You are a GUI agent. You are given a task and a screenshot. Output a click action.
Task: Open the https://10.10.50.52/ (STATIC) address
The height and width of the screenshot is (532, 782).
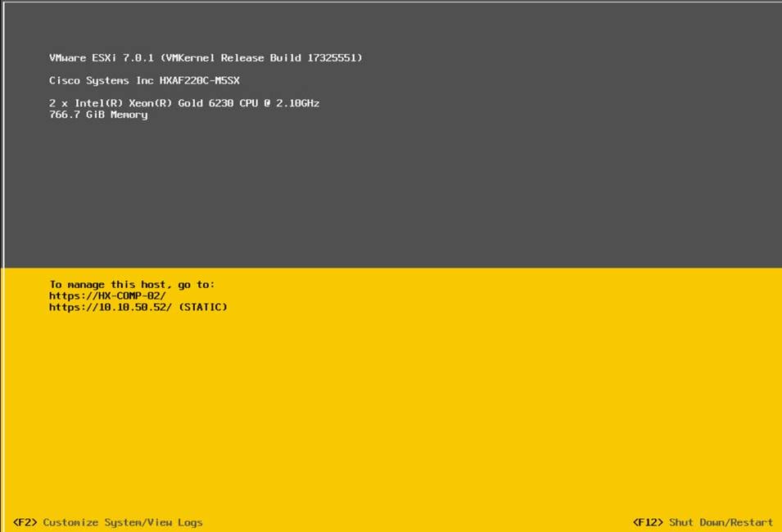[138, 307]
